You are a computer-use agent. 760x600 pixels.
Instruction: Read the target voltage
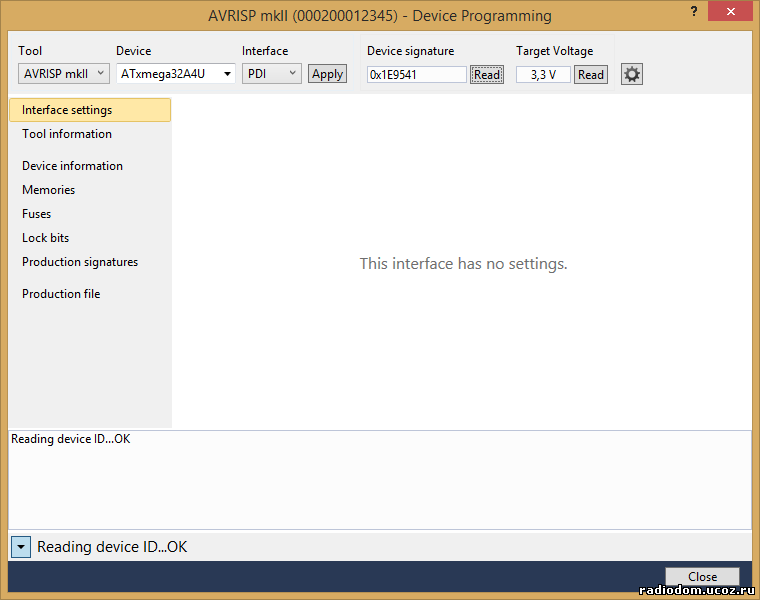tap(590, 75)
